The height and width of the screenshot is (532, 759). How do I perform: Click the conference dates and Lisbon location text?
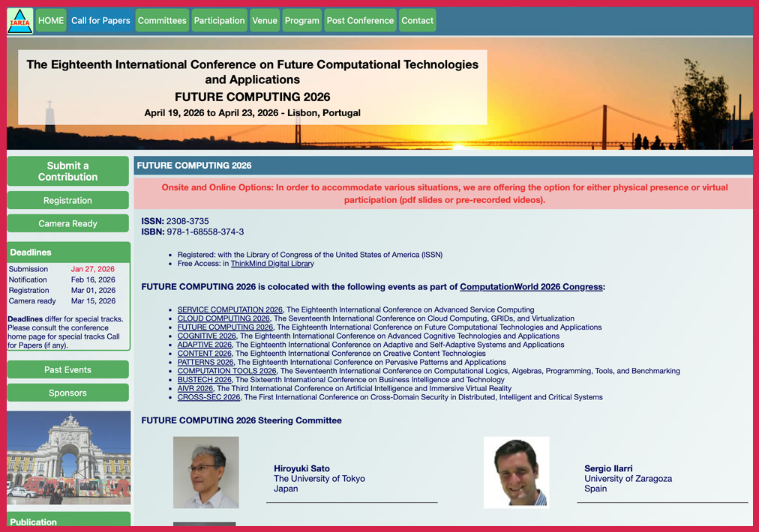tap(252, 112)
